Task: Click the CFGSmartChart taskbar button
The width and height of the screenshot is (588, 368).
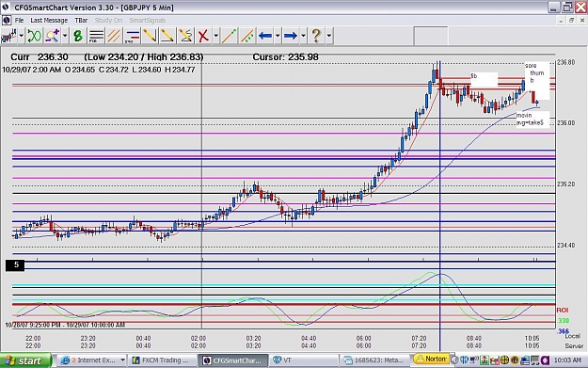Action: pyautogui.click(x=233, y=360)
